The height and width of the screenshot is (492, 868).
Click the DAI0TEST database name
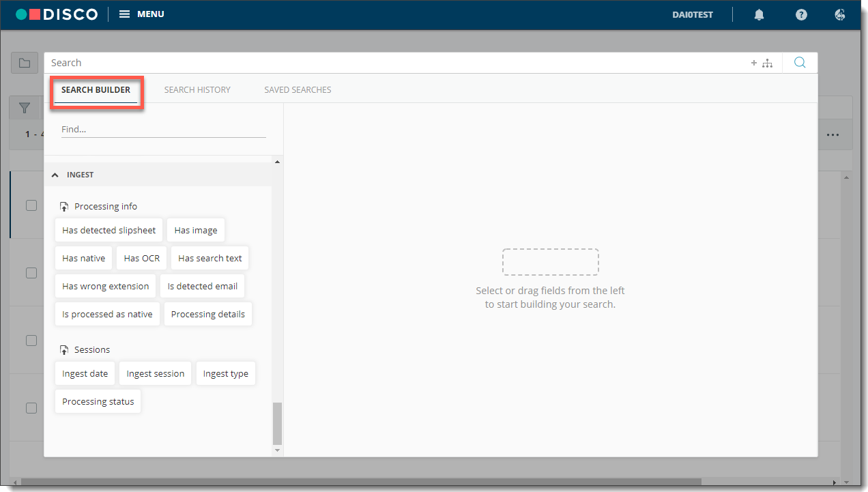(693, 14)
